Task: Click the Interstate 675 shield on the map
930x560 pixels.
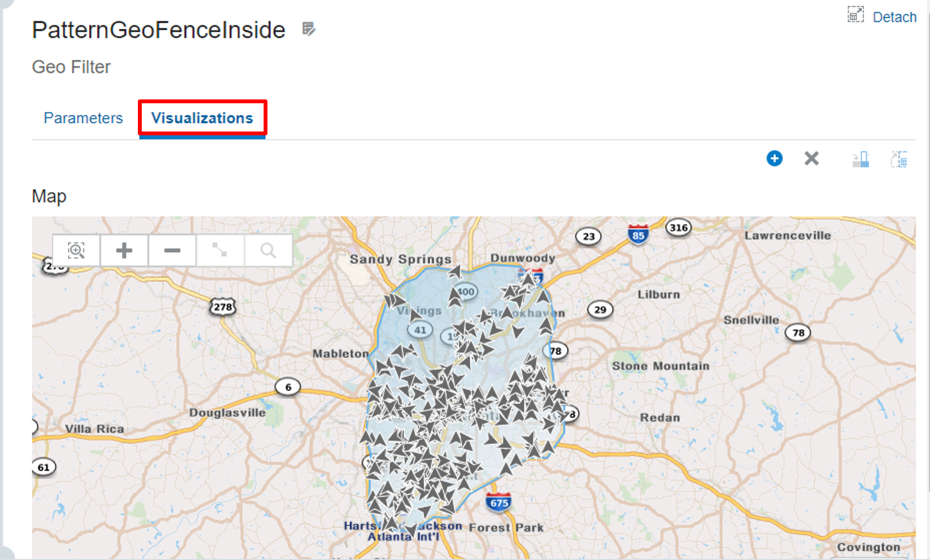Action: pyautogui.click(x=498, y=502)
